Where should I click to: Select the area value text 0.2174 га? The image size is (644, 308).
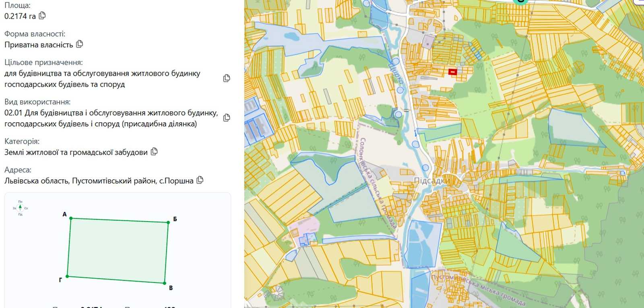20,16
